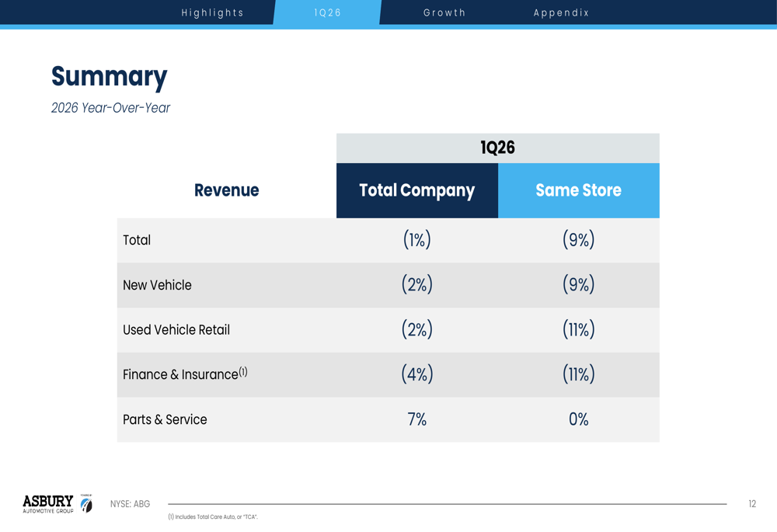Select the 1Q26 navigation tab
Screen dimensions: 777x532
click(x=328, y=13)
